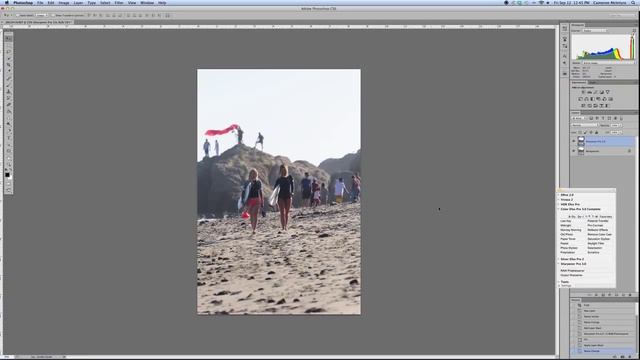Click the open document tab

(38, 22)
